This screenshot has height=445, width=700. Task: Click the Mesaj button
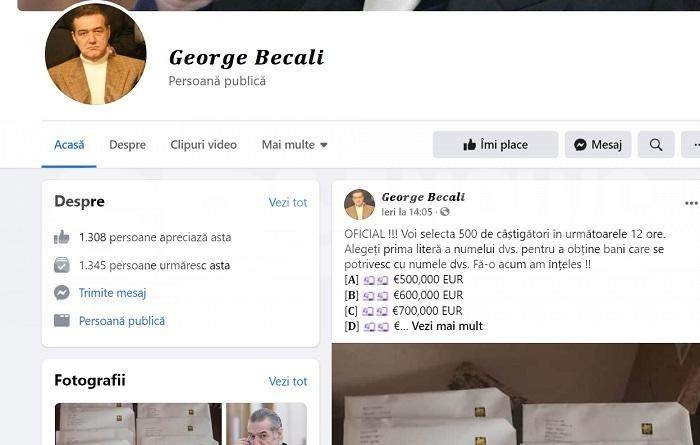click(598, 145)
